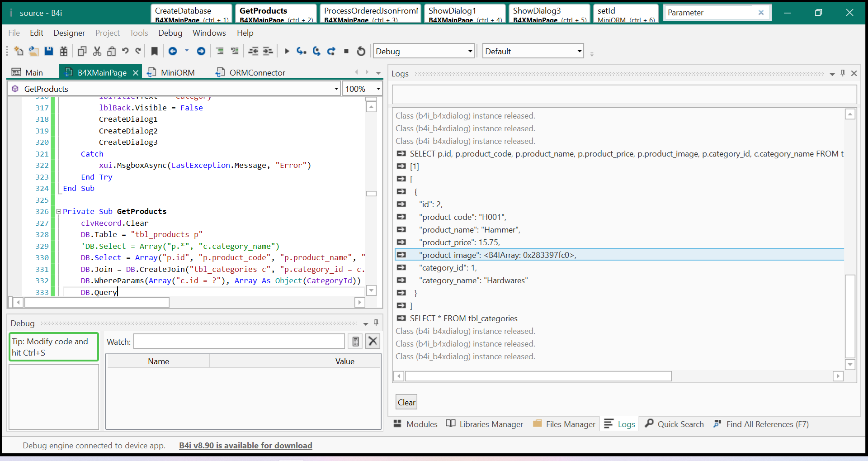
Task: Open the Designer menu
Action: click(69, 33)
